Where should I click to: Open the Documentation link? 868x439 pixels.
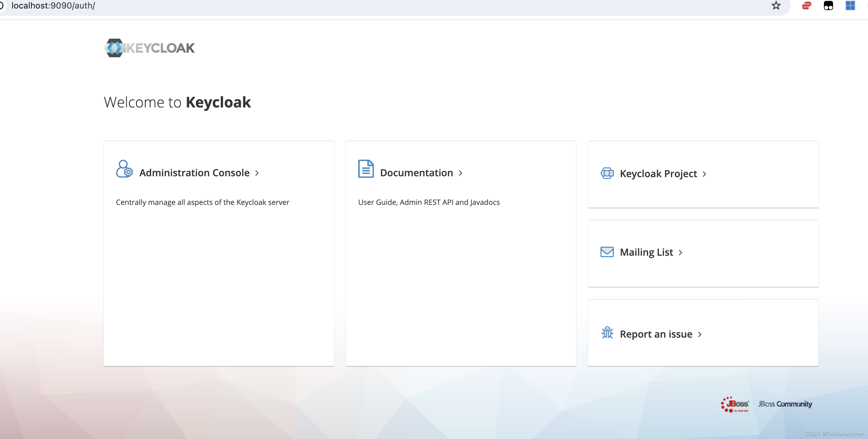click(x=416, y=173)
